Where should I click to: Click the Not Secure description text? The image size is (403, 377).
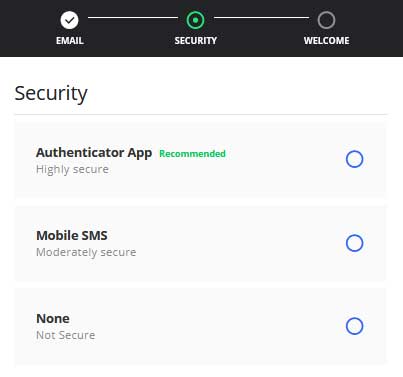click(65, 335)
